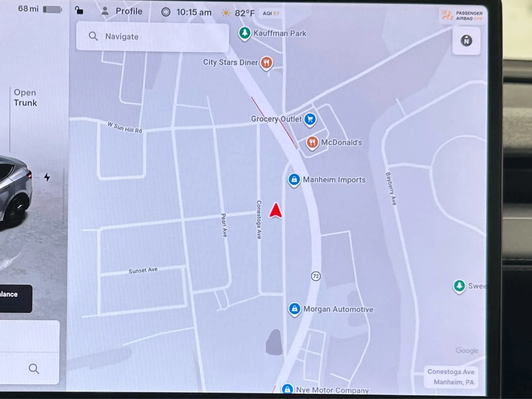
Task: Tap the Navigate search field
Action: click(153, 37)
